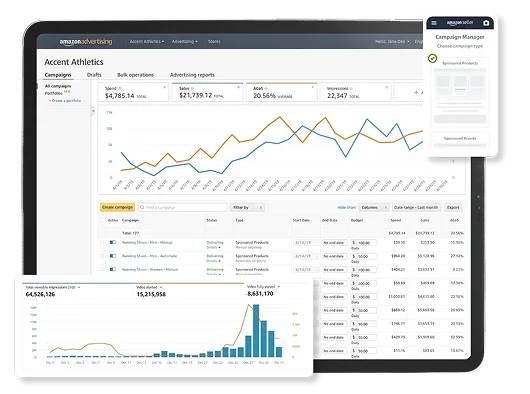This screenshot has height=394, width=530.
Task: Click the Find a campaign search field
Action: [x=183, y=207]
